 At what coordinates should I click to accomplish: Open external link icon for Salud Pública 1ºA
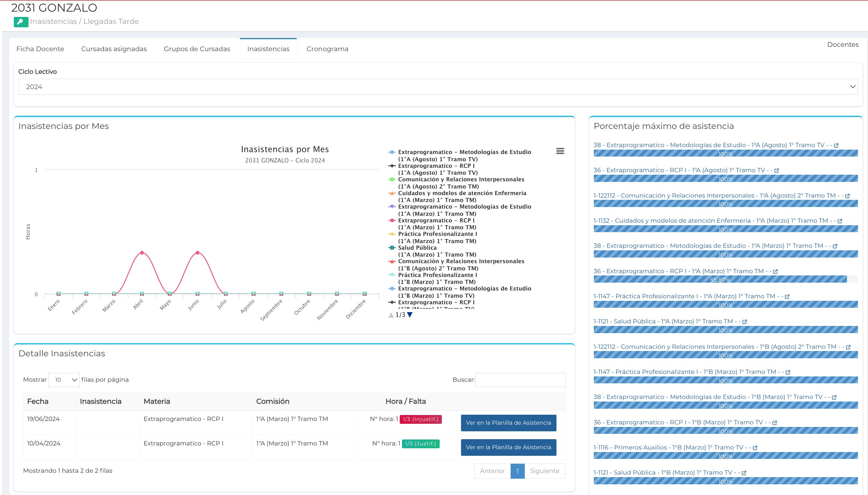click(745, 322)
